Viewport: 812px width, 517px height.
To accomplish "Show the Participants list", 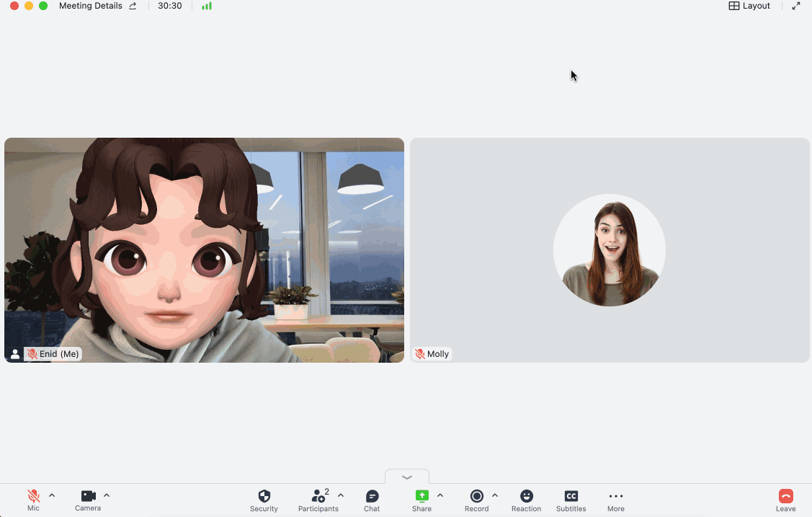I will [318, 500].
